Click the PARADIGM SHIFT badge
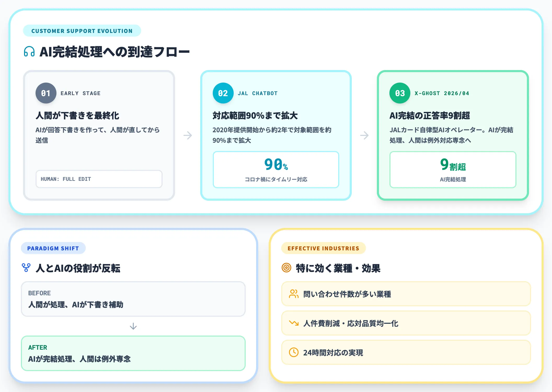Image resolution: width=552 pixels, height=392 pixels. [53, 248]
